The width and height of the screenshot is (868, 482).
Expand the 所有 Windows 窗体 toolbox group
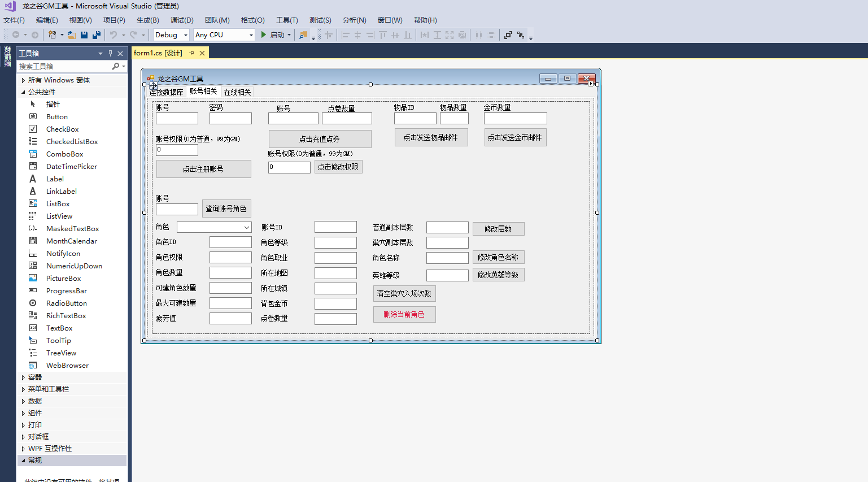point(23,80)
